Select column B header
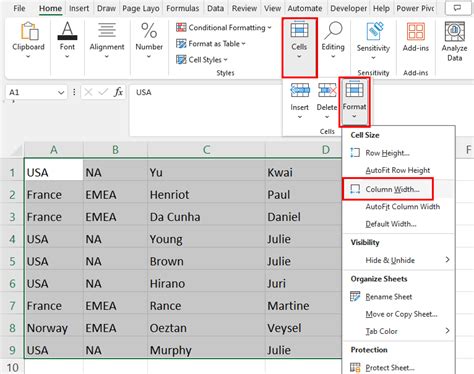The height and width of the screenshot is (374, 474). click(115, 150)
